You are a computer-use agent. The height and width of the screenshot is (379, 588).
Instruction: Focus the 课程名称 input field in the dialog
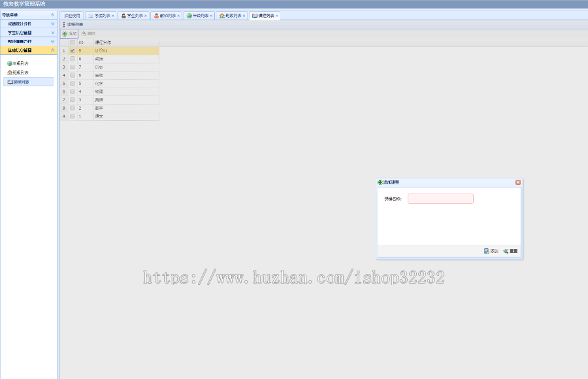[440, 199]
